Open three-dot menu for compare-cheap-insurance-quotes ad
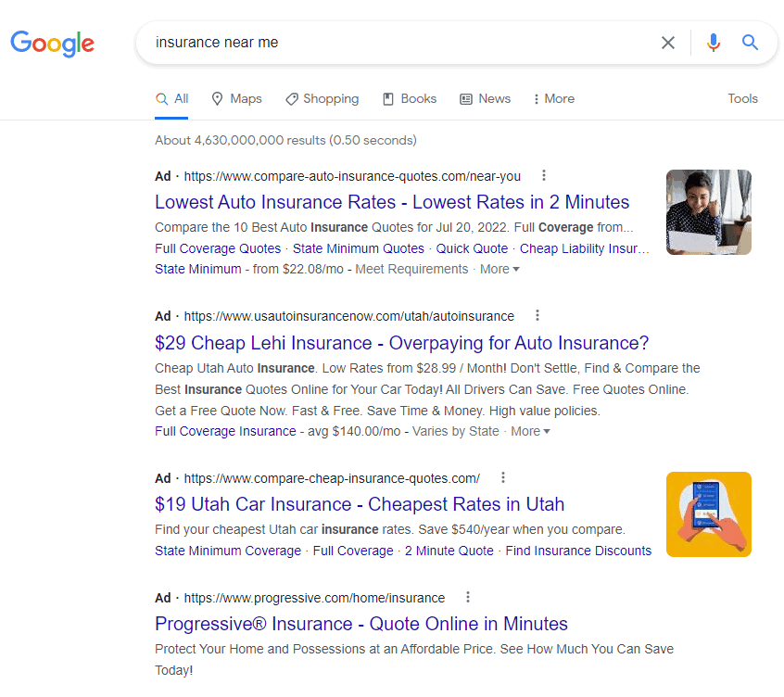This screenshot has width=784, height=697. [503, 477]
